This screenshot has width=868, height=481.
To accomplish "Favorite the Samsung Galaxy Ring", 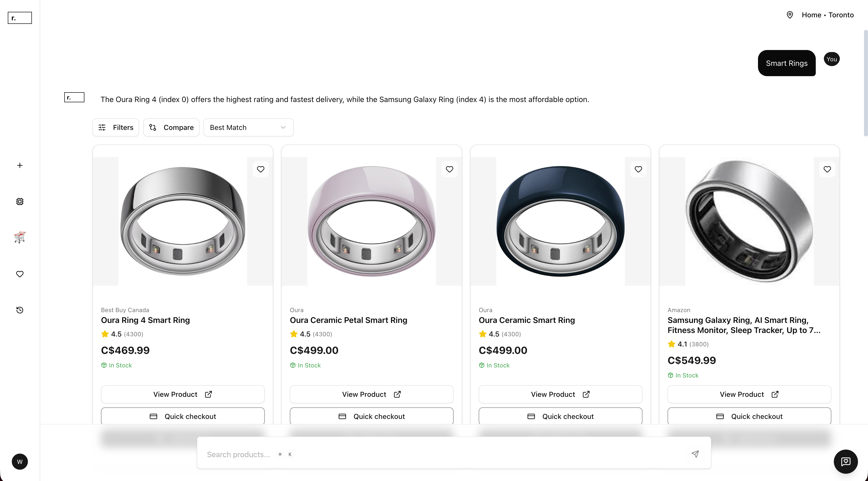I will (x=828, y=169).
